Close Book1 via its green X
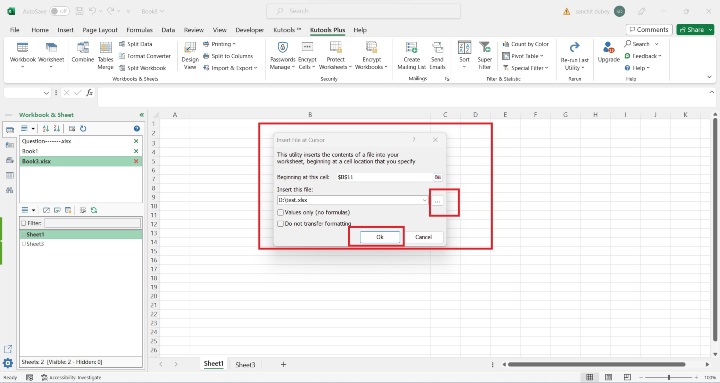720x383 pixels. pos(136,151)
